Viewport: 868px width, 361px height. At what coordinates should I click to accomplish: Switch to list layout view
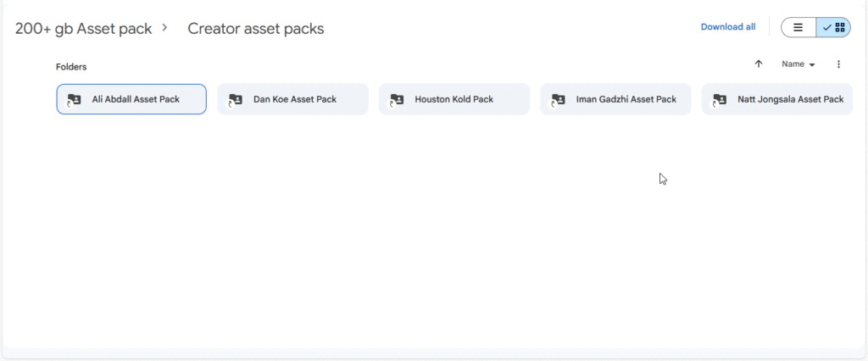coord(798,27)
